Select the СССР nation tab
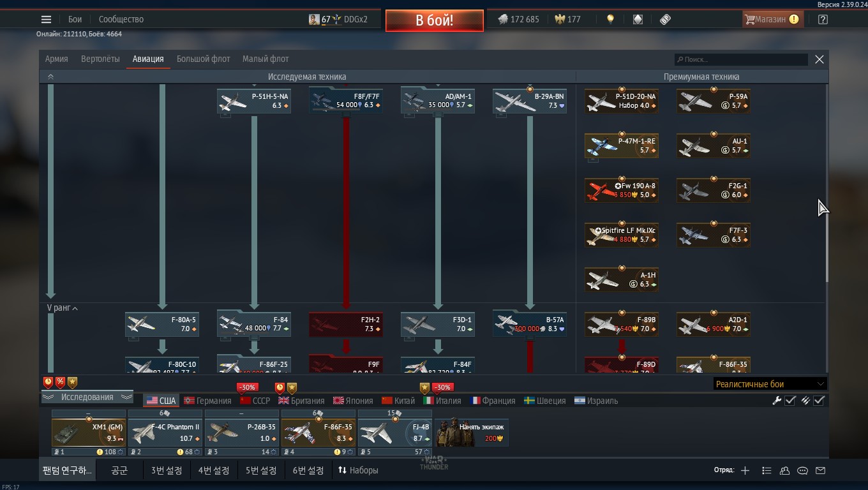 (x=255, y=401)
